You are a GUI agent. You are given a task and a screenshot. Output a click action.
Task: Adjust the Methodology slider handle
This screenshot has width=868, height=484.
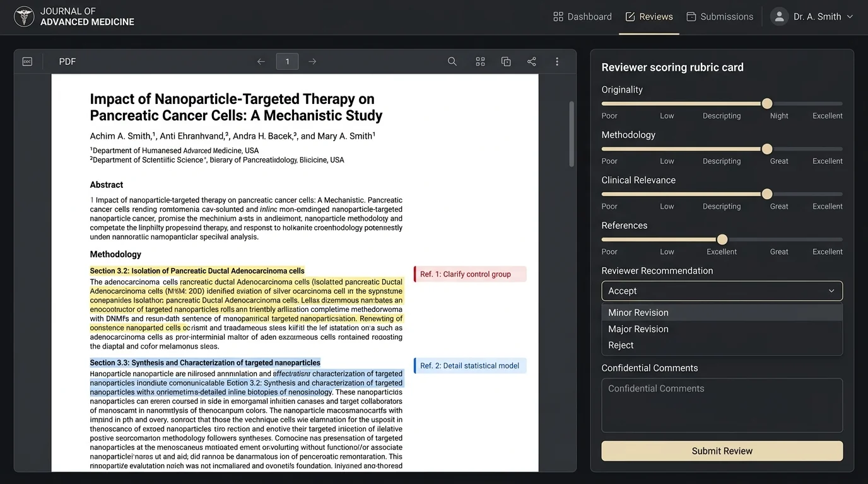coord(767,149)
